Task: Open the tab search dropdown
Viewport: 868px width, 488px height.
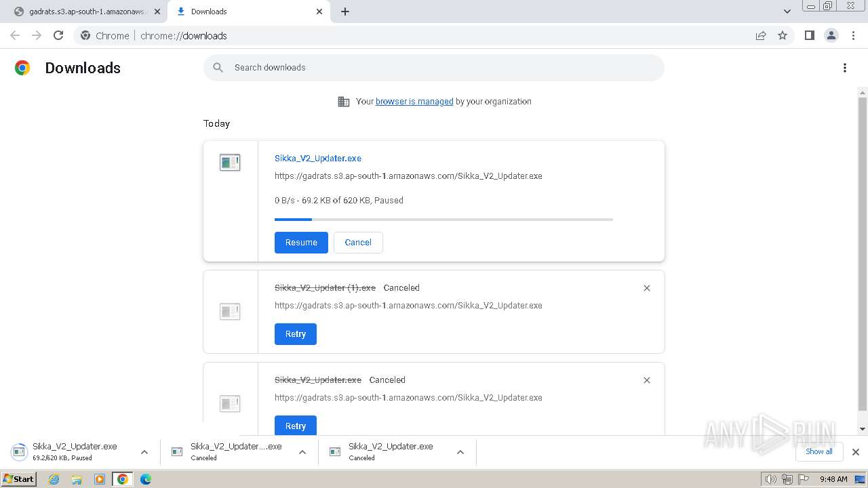Action: 787,12
